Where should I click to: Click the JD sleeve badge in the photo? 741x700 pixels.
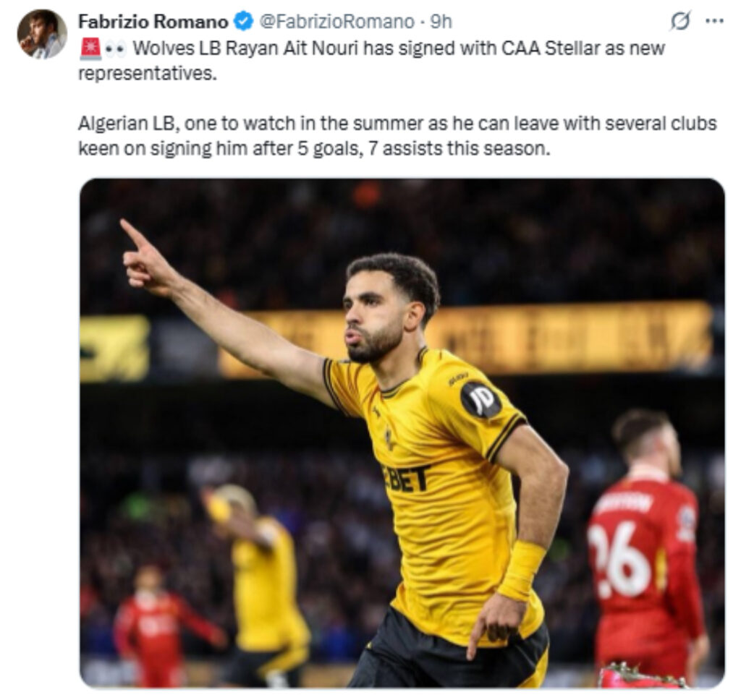pos(480,400)
